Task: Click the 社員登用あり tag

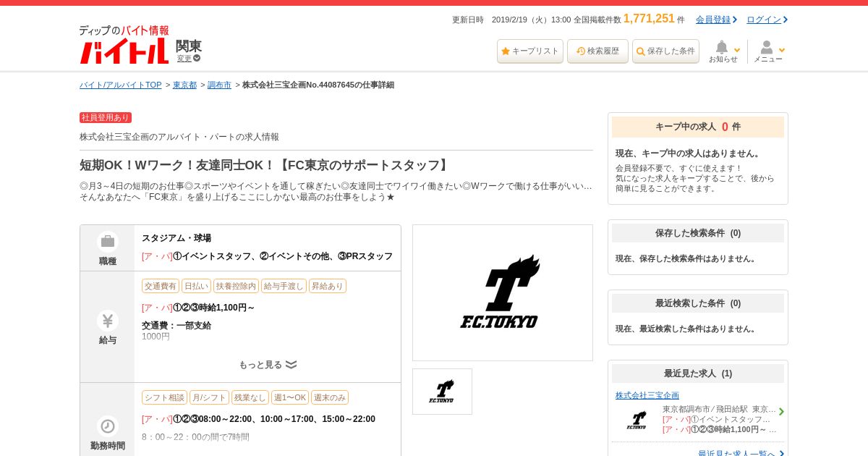Action: (x=106, y=117)
